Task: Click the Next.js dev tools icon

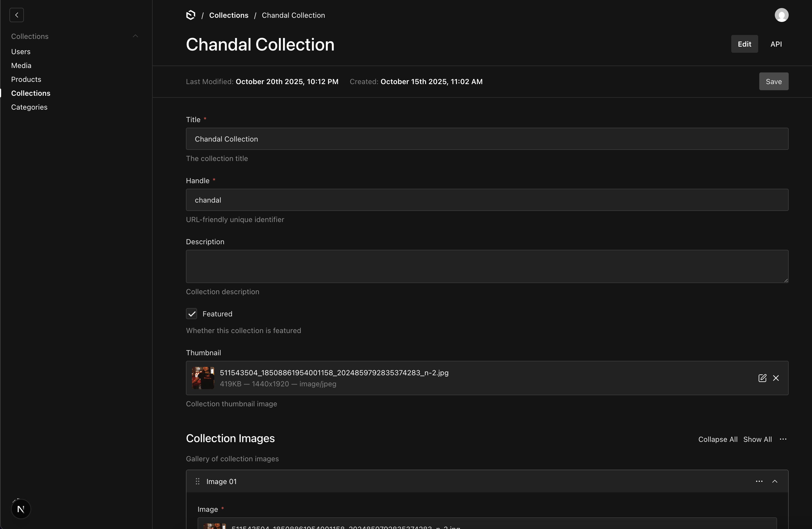Action: pyautogui.click(x=21, y=509)
